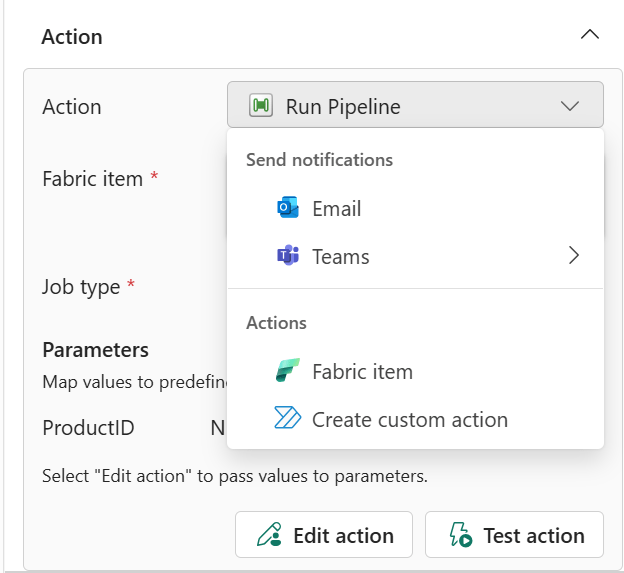Click the lightning icon on Test action
624x573 pixels.
click(x=459, y=535)
